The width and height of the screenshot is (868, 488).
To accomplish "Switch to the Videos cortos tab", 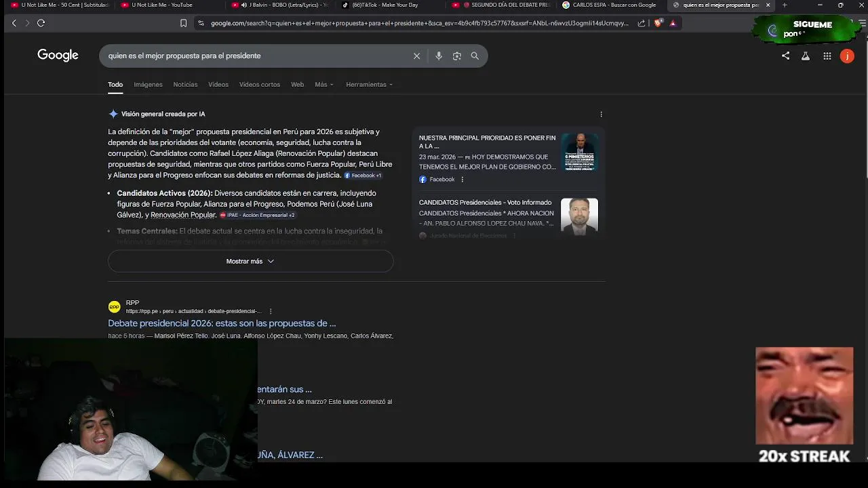I will click(x=259, y=85).
